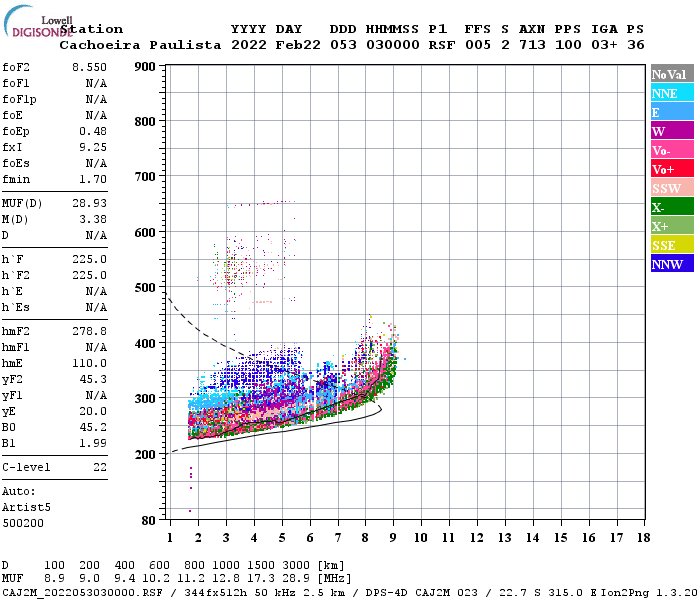The image size is (700, 600).
Task: Click the time 030000 in header
Action: (x=392, y=45)
